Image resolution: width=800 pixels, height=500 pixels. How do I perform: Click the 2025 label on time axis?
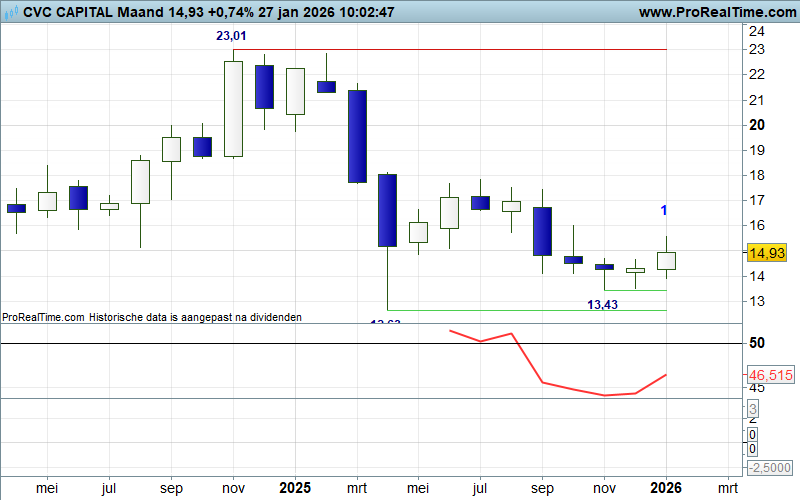click(x=294, y=488)
